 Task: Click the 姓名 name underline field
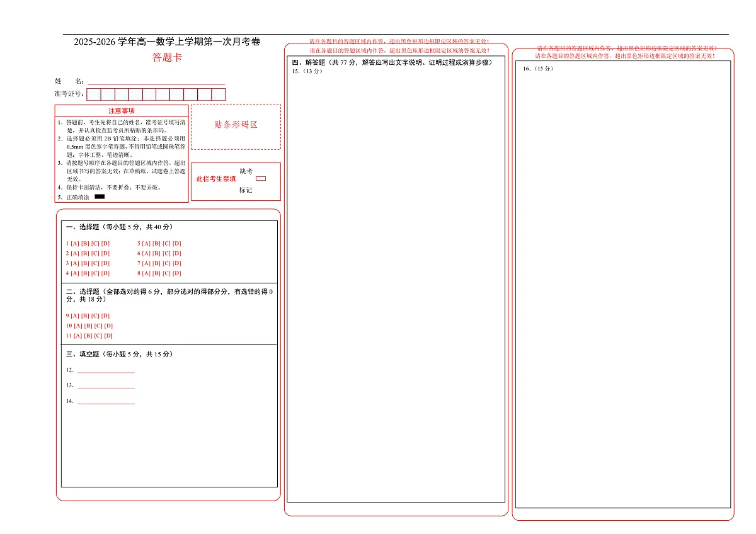[x=156, y=82]
